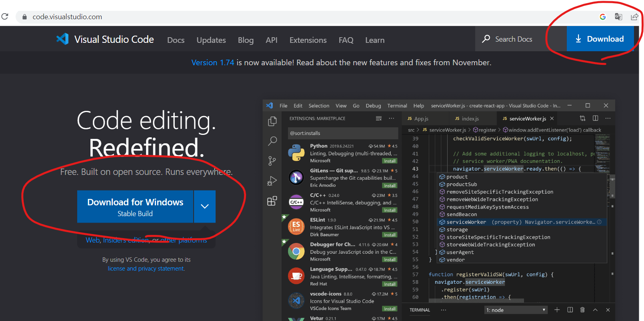This screenshot has height=321, width=644.
Task: Click the lock icon in address bar
Action: pyautogui.click(x=24, y=17)
